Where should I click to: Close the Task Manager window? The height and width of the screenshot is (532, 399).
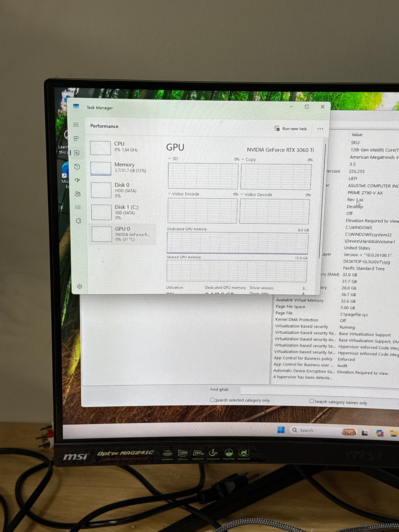322,106
